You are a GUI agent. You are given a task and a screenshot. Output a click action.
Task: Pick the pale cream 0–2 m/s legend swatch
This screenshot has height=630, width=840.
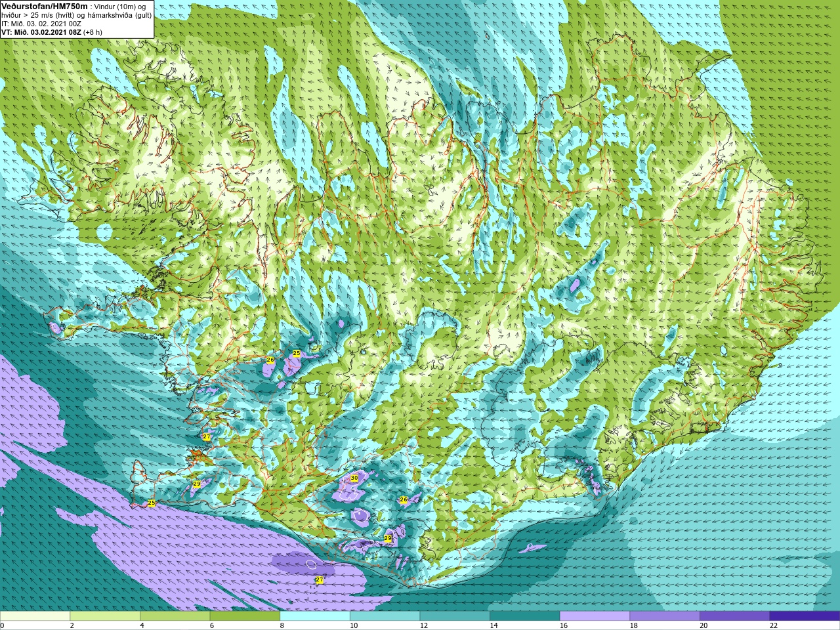point(35,616)
